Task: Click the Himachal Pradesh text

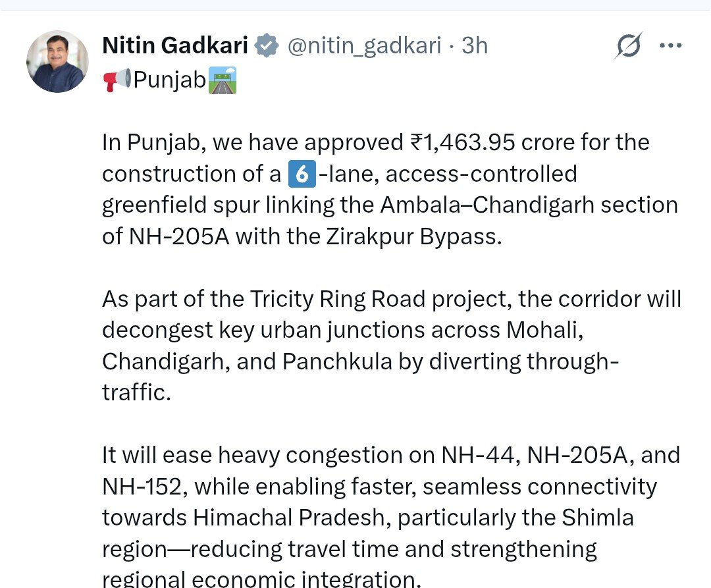Action: click(x=288, y=518)
